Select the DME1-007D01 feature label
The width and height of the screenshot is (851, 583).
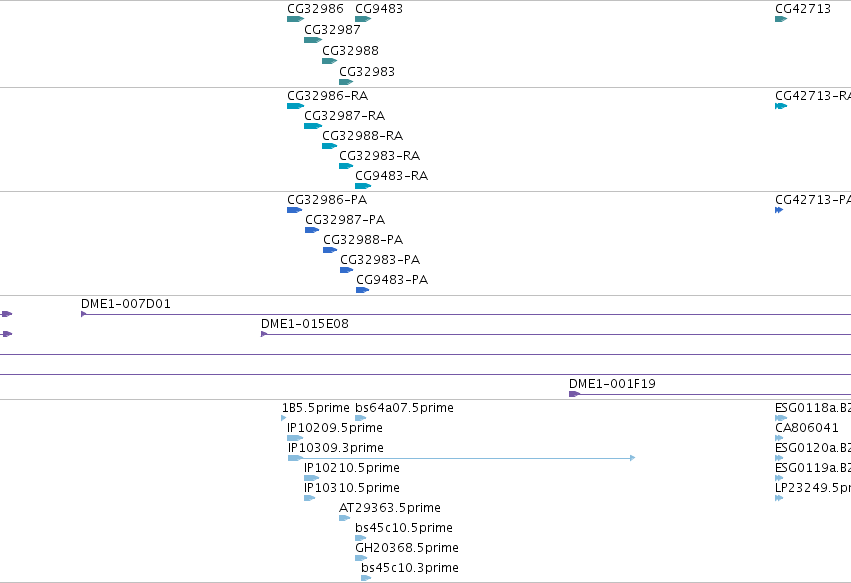tap(125, 304)
